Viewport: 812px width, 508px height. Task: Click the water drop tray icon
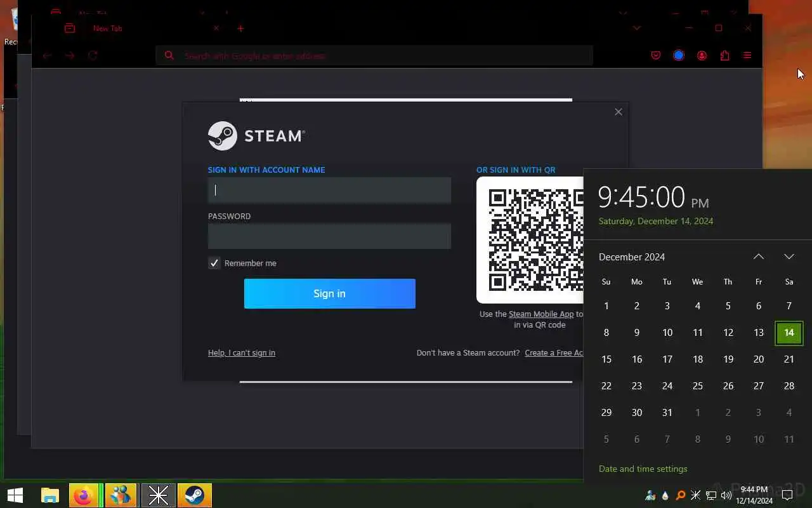pyautogui.click(x=665, y=495)
